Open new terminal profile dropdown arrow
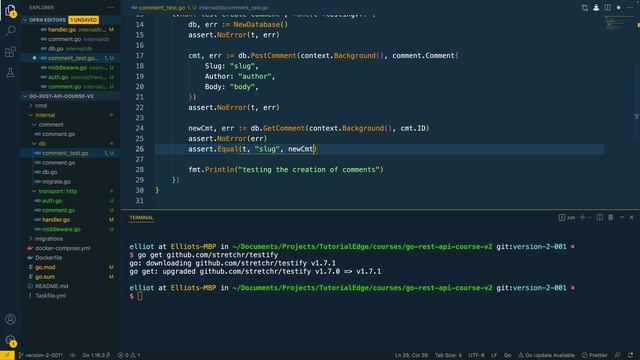 pyautogui.click(x=589, y=218)
